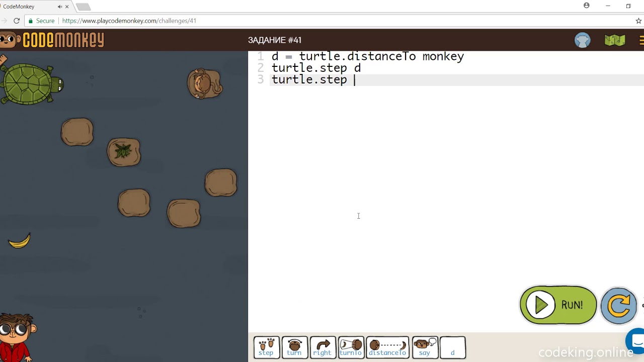Click the CodeMonkey logo
Image resolution: width=644 pixels, height=362 pixels.
pos(52,40)
